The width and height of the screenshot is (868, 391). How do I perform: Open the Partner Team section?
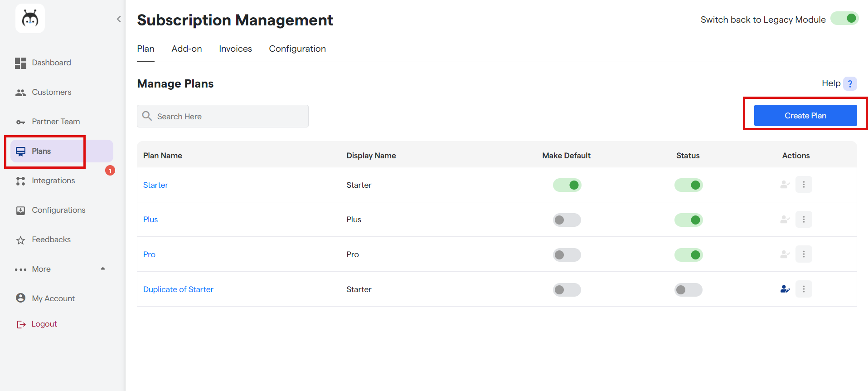click(55, 122)
